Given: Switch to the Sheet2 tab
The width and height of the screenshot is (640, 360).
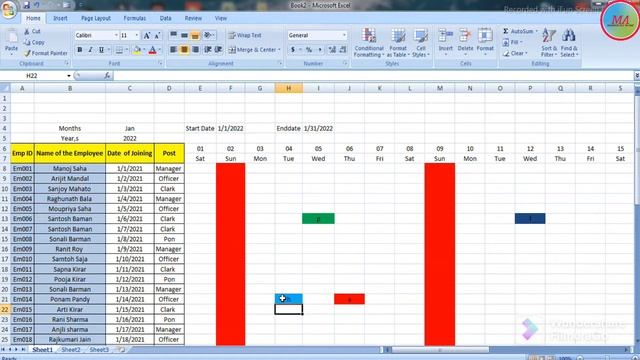Looking at the screenshot, I should 71,350.
